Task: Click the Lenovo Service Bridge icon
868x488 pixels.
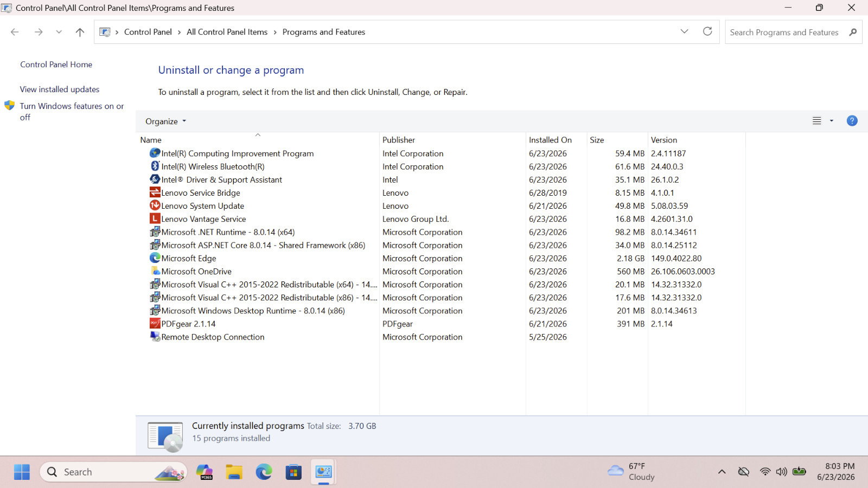Action: click(x=155, y=192)
